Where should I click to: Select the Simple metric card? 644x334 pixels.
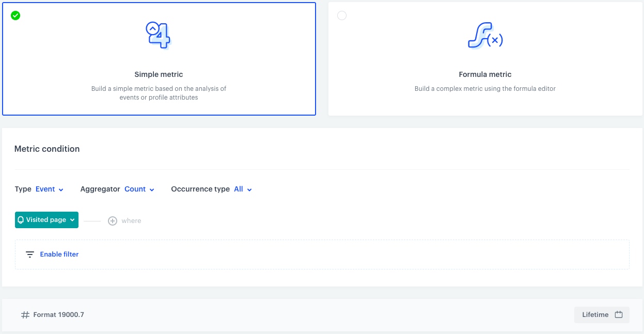(x=159, y=59)
